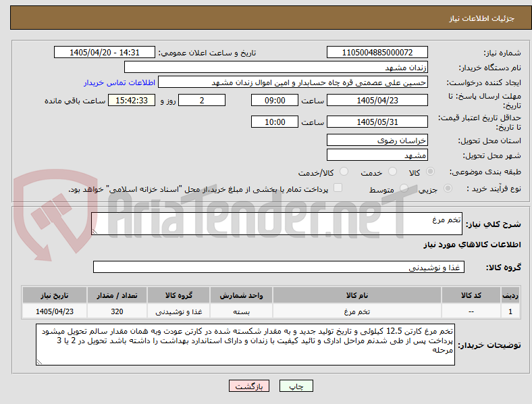Image resolution: width=532 pixels, height=404 pixels.
Task: Toggle the Islamic treasury payment checkbox
Action: (338, 188)
